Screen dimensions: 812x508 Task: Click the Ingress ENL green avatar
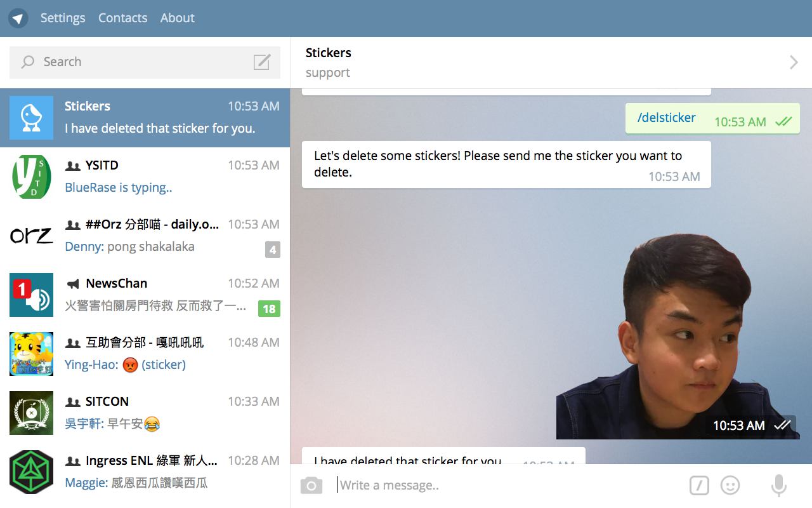click(x=32, y=472)
